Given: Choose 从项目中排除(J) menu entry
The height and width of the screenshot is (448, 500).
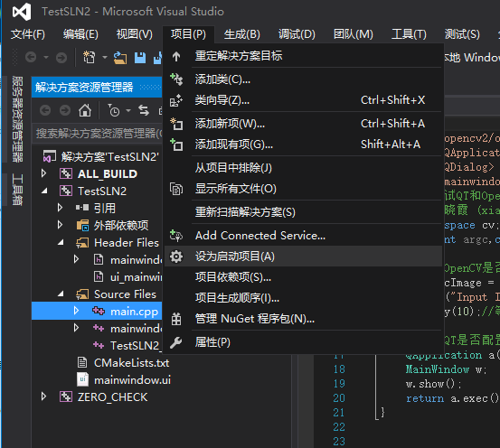Looking at the screenshot, I should (x=303, y=168).
